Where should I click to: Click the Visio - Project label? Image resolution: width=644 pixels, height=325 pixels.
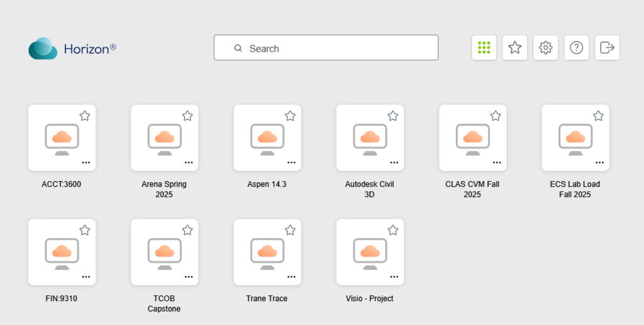(370, 299)
